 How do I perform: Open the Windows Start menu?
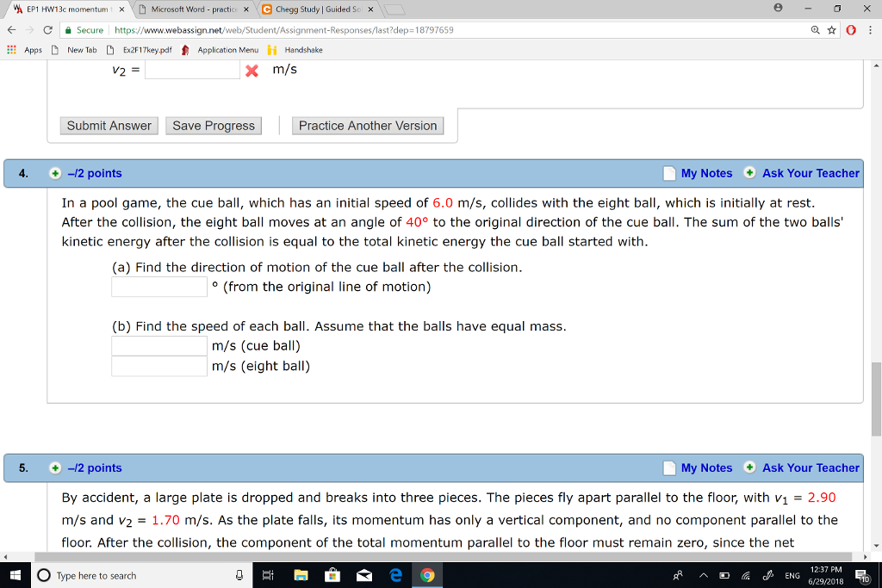(16, 575)
